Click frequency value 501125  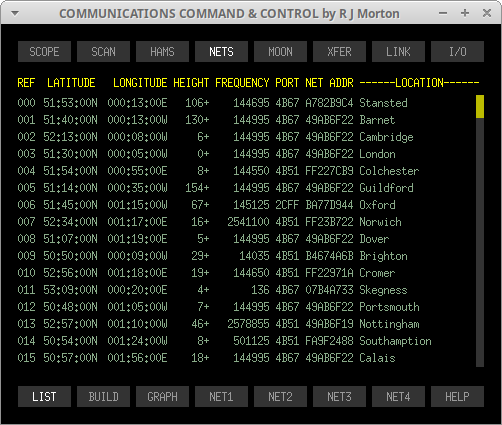coord(251,341)
